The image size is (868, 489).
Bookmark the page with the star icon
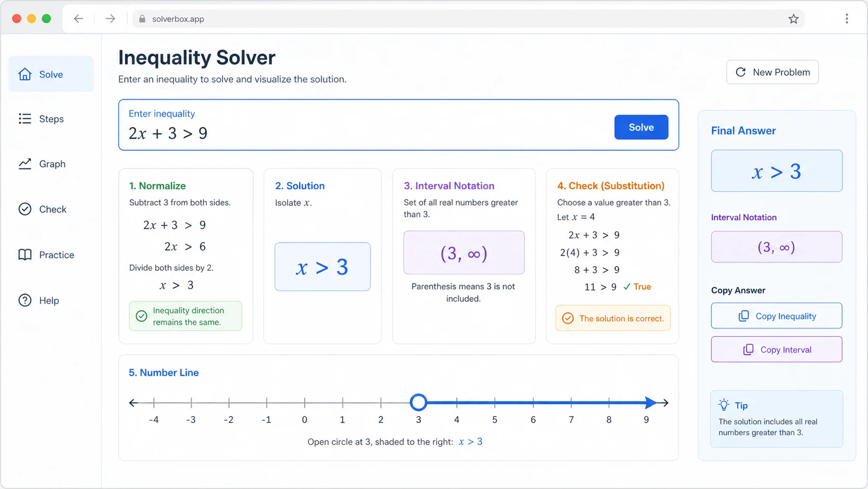click(x=793, y=19)
